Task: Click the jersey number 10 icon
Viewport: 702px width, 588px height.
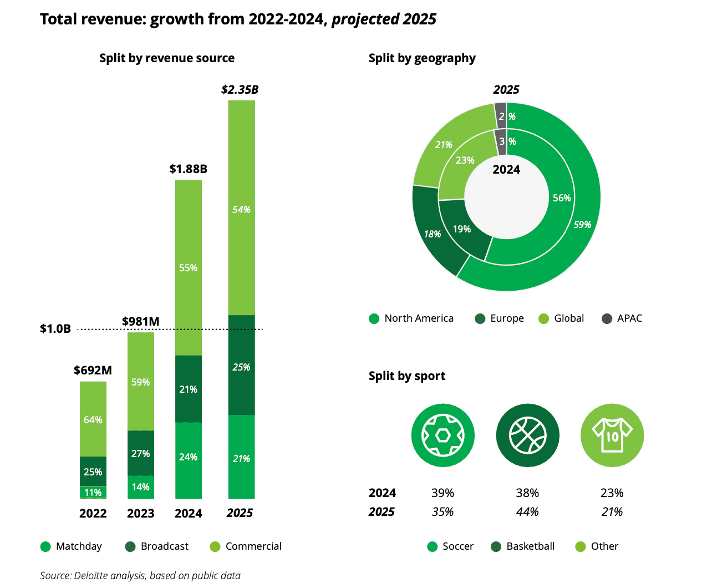Action: (x=612, y=435)
